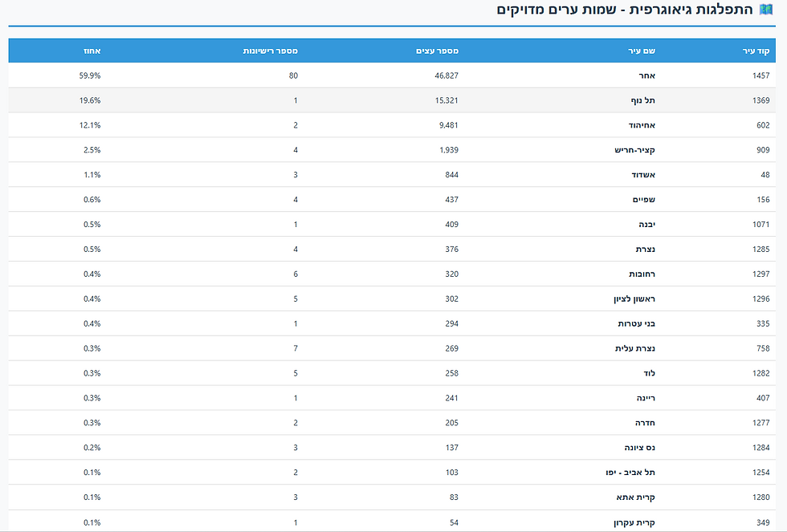The height and width of the screenshot is (532, 787).
Task: Select the 59.9% percentage cell
Action: (x=91, y=75)
